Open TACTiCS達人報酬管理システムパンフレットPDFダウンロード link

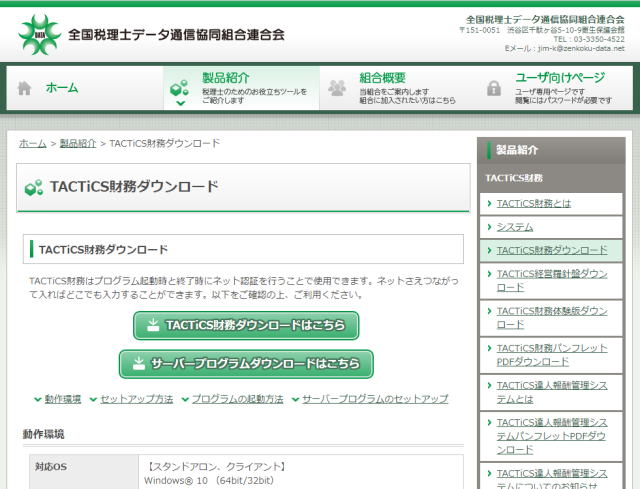[x=552, y=436]
